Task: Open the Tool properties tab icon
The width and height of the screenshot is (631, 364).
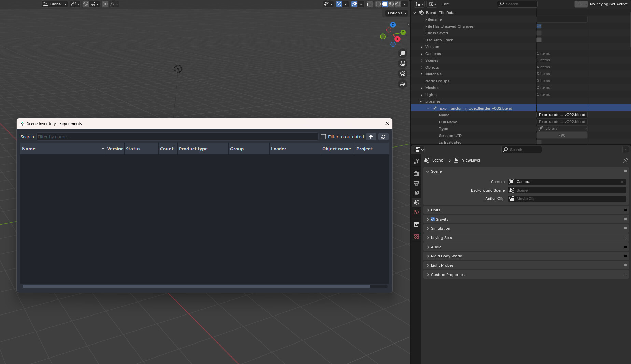Action: (x=416, y=162)
